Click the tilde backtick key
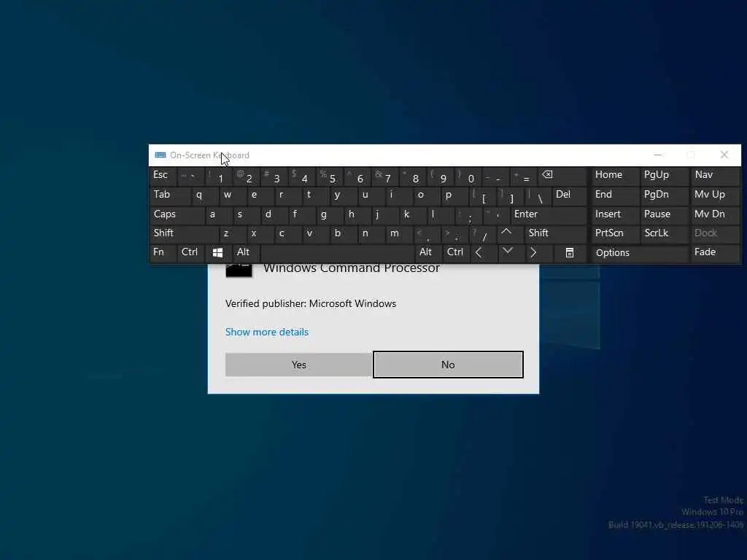Viewport: 747px width, 560px height. tap(190, 176)
